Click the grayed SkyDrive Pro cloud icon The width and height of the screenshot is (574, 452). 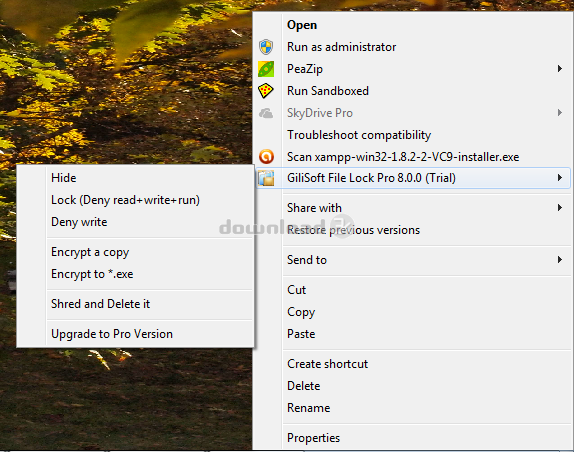coord(266,113)
